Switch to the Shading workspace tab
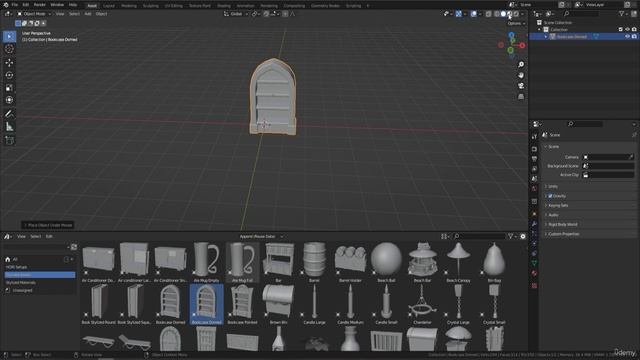 [224, 6]
